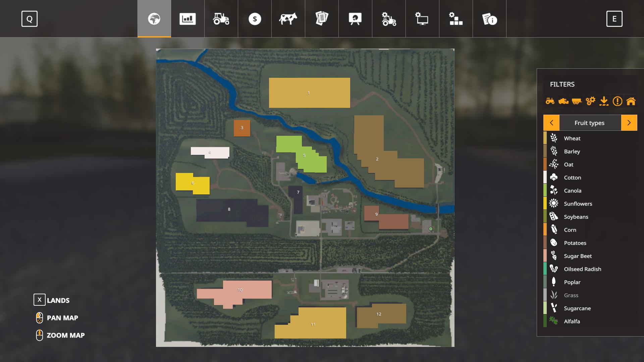
Task: Toggle the exclamation mark filter icon
Action: (617, 101)
